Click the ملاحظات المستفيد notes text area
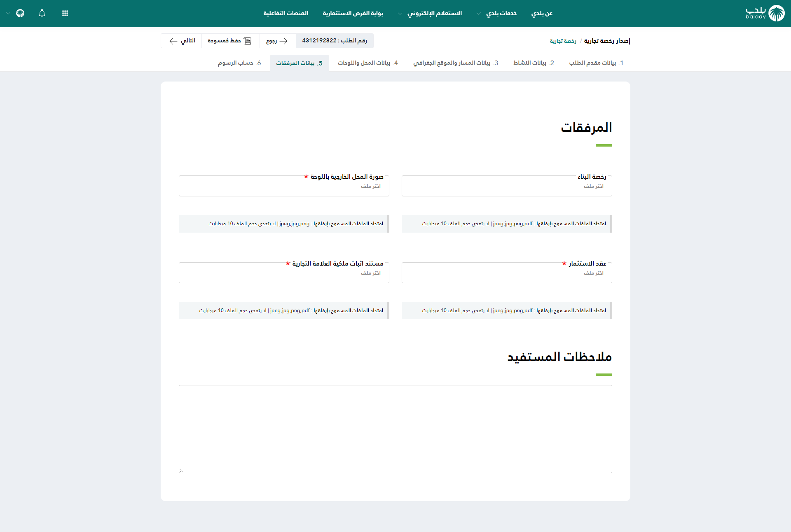This screenshot has width=791, height=532. coord(395,429)
